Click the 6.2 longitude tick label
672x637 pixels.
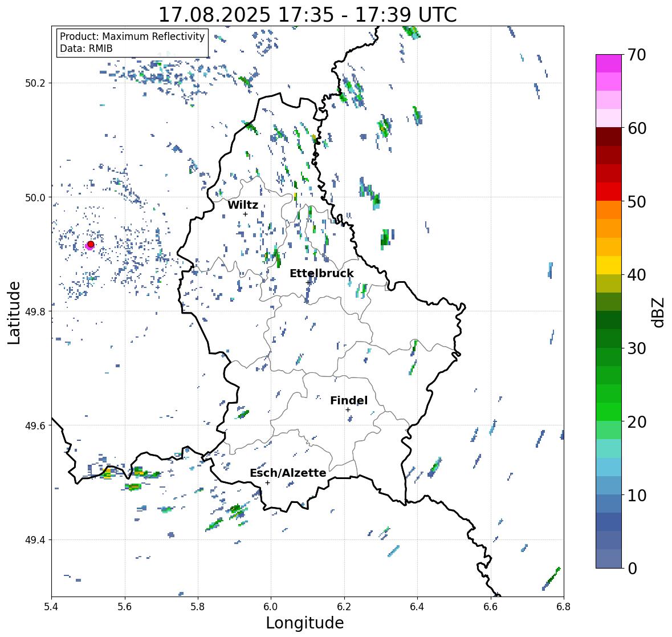pos(344,606)
